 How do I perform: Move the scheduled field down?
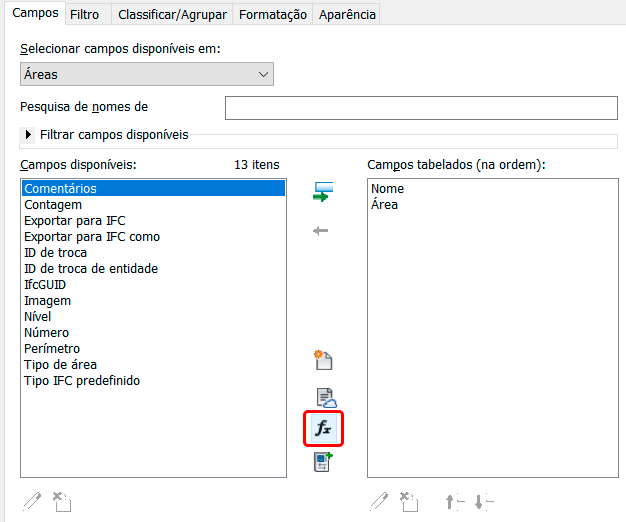tap(484, 502)
